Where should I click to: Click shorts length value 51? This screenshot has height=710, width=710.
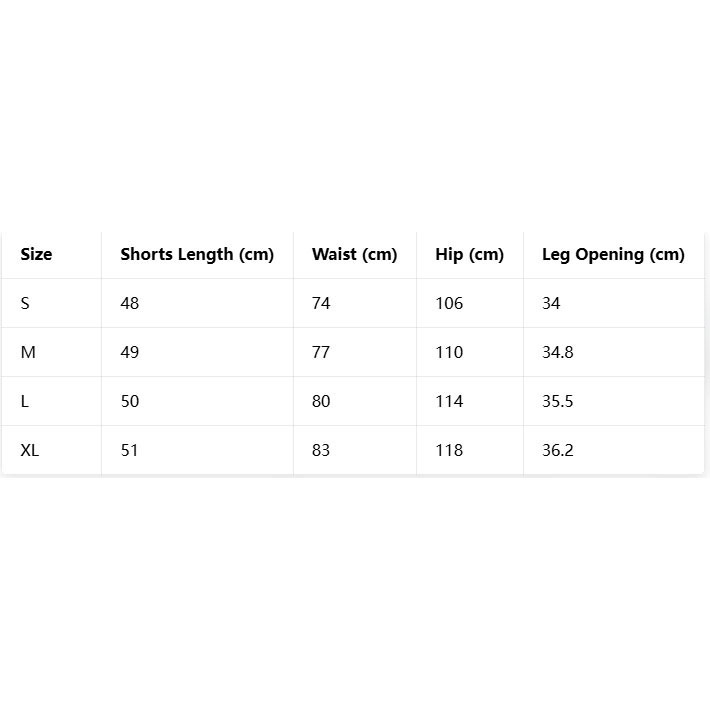pos(130,450)
